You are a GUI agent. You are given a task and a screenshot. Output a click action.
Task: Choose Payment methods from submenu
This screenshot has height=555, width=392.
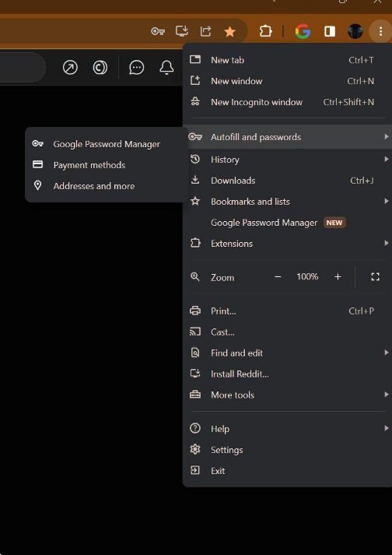(x=106, y=165)
